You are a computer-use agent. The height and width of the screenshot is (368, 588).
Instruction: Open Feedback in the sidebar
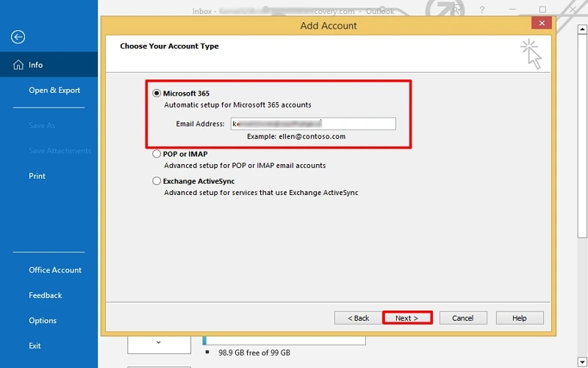point(46,295)
